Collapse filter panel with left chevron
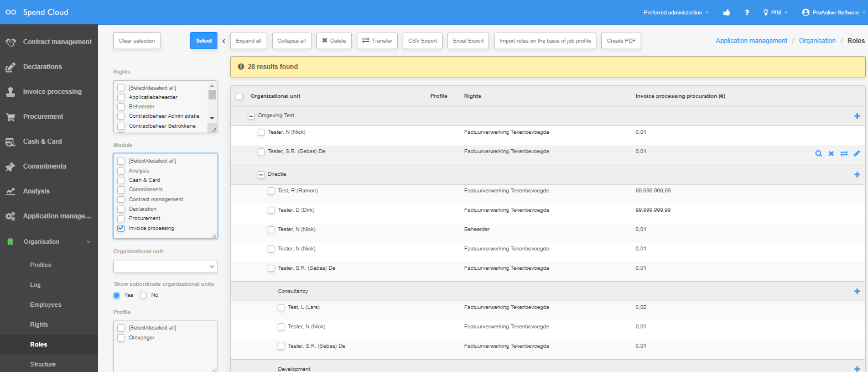The width and height of the screenshot is (868, 372). (x=224, y=41)
